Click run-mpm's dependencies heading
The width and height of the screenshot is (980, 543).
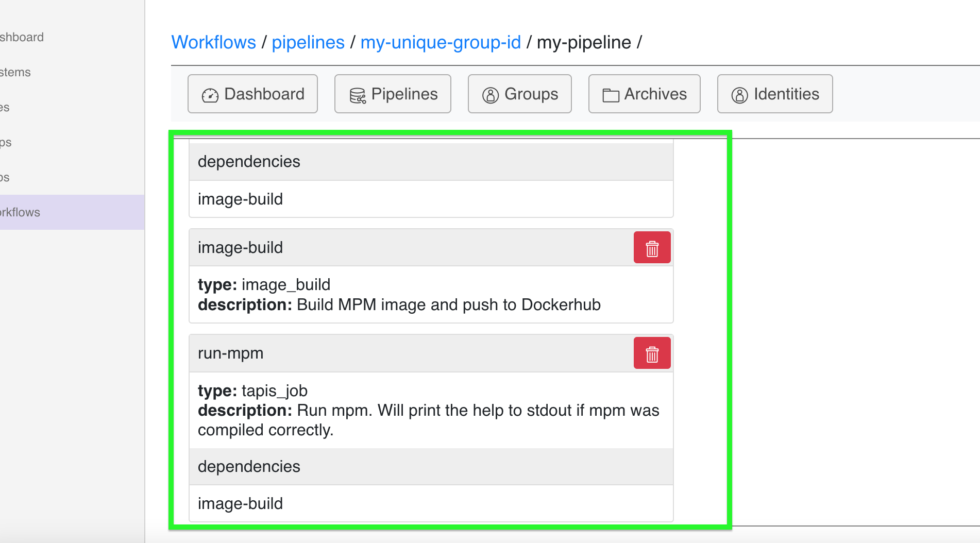tap(431, 466)
